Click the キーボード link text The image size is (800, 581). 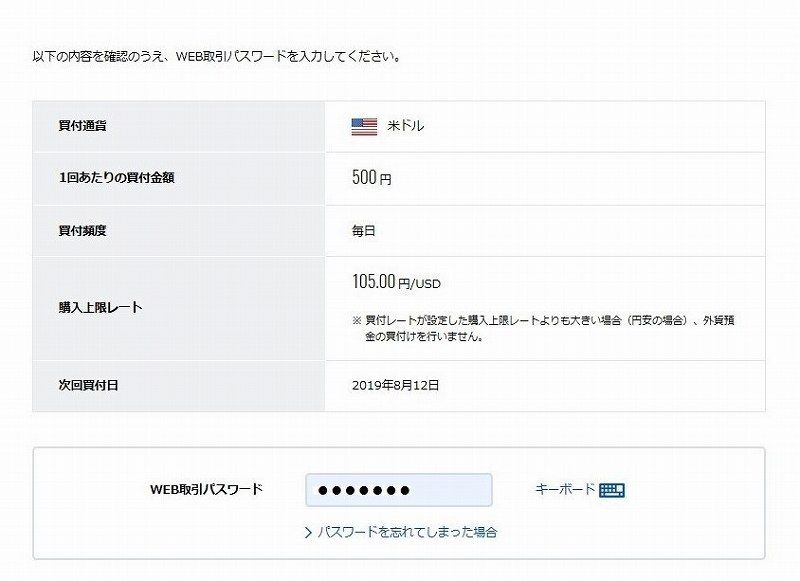point(565,489)
